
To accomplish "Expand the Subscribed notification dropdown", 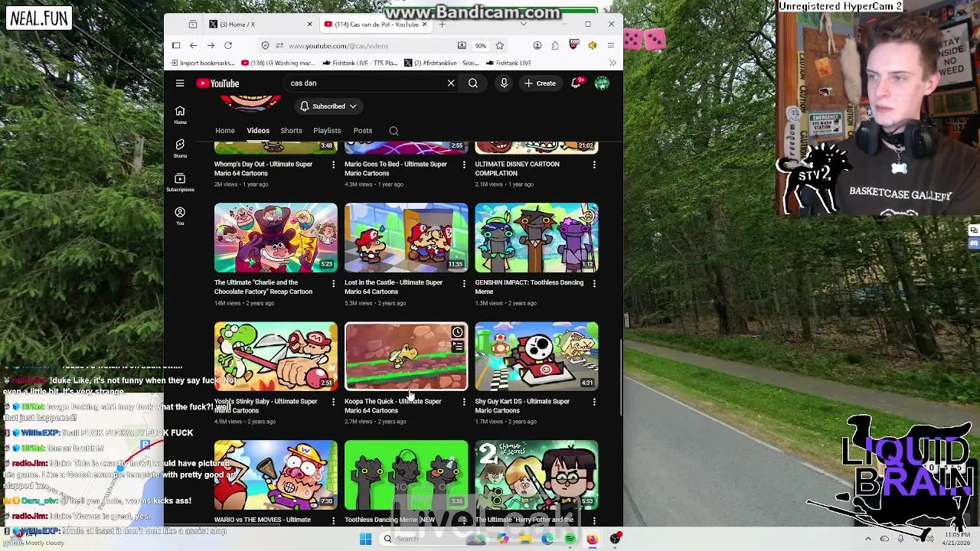I will tap(328, 106).
